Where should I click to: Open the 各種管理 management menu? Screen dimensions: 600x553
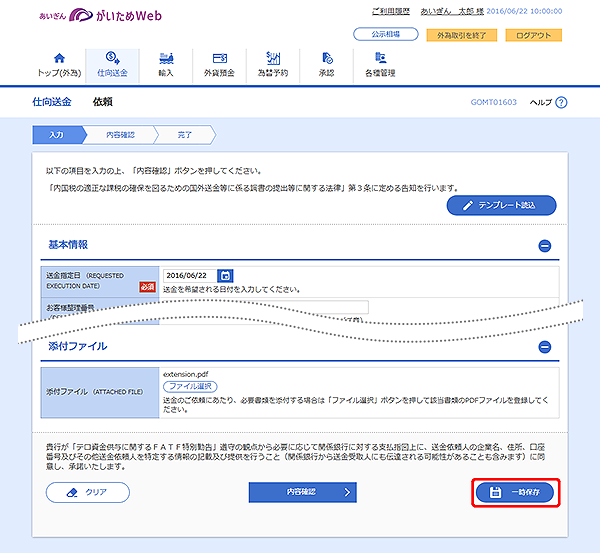click(381, 65)
